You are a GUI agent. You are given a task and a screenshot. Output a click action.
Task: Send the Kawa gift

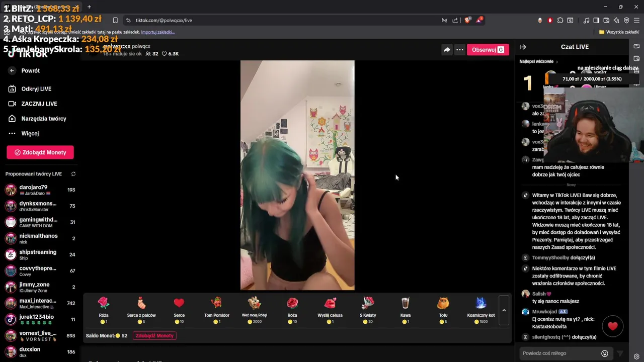click(406, 310)
